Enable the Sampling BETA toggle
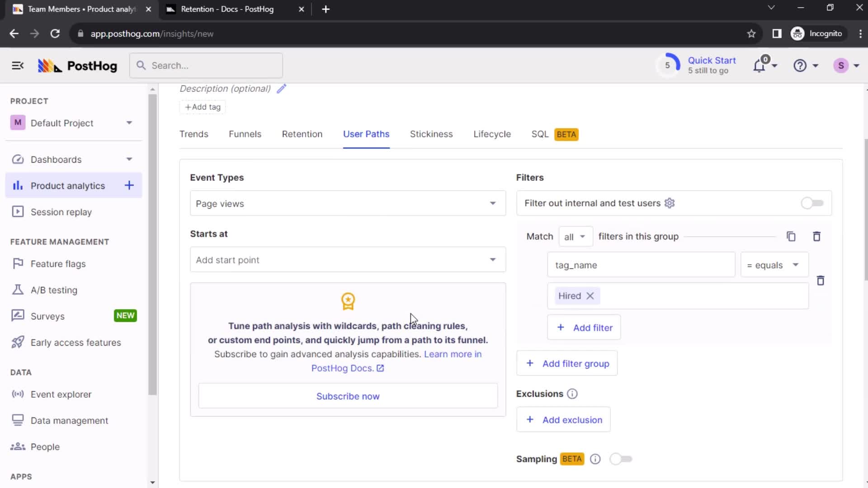The height and width of the screenshot is (488, 868). point(621,459)
